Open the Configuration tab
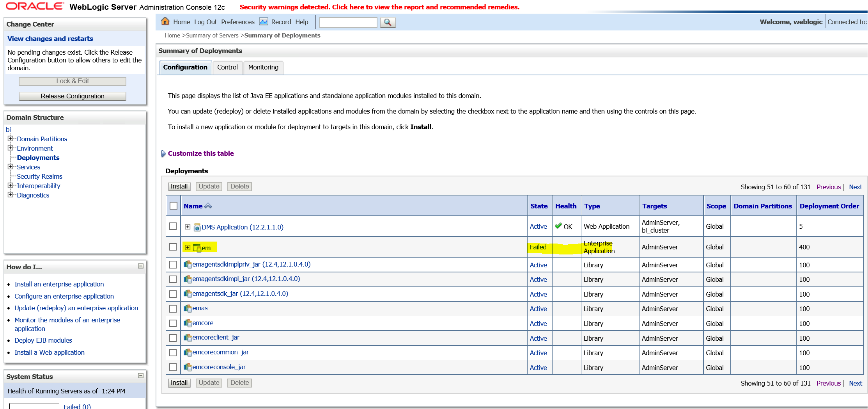The image size is (868, 409). pos(185,67)
